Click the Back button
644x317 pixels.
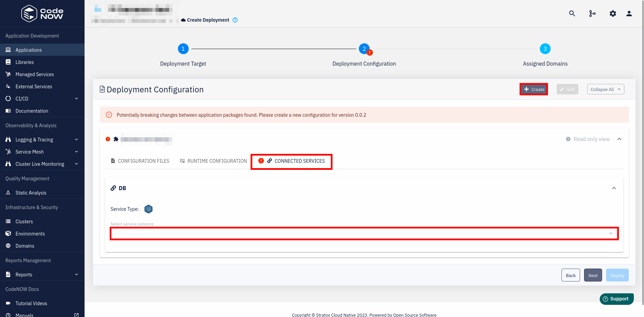tap(571, 275)
